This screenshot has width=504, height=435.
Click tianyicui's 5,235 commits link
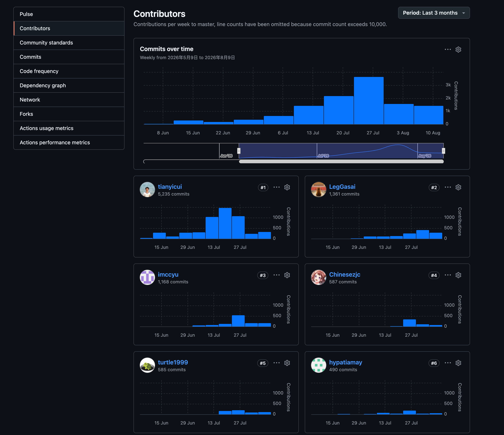174,194
